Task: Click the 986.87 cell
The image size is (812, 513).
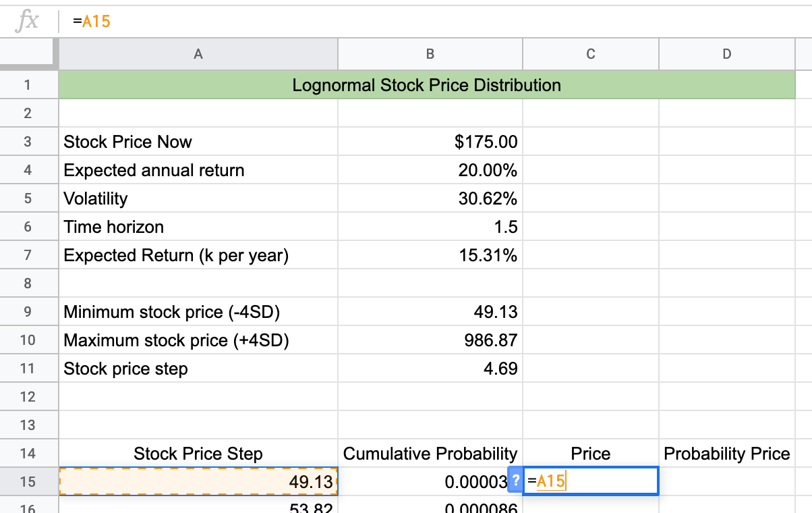Action: [430, 340]
